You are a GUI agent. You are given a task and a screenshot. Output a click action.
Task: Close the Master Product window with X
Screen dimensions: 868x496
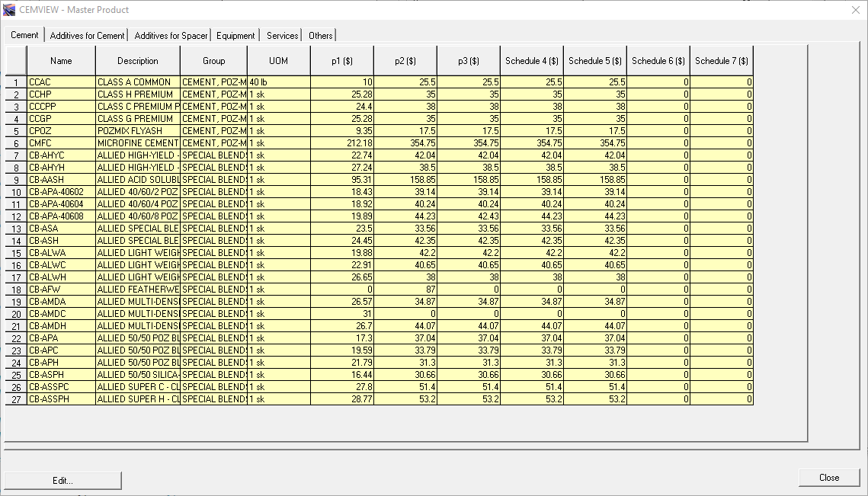(x=854, y=10)
